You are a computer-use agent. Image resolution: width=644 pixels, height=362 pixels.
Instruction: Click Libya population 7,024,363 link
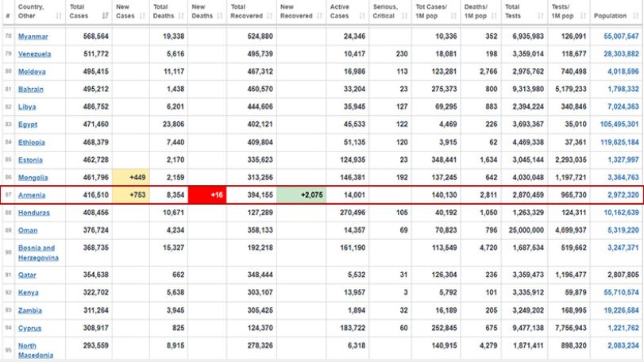coord(623,106)
